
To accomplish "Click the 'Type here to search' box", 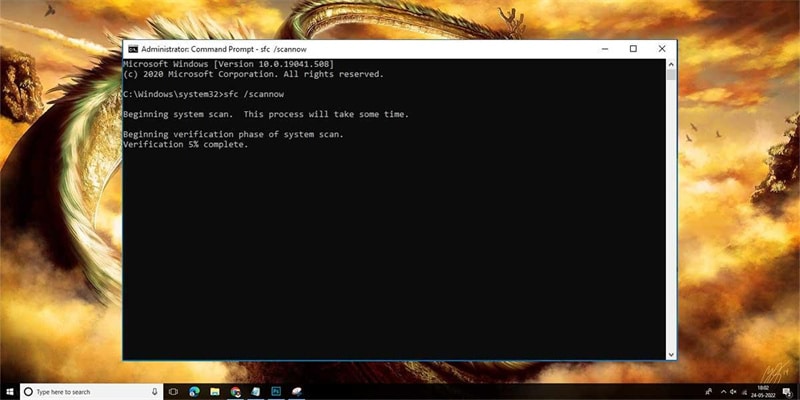I will (x=91, y=392).
